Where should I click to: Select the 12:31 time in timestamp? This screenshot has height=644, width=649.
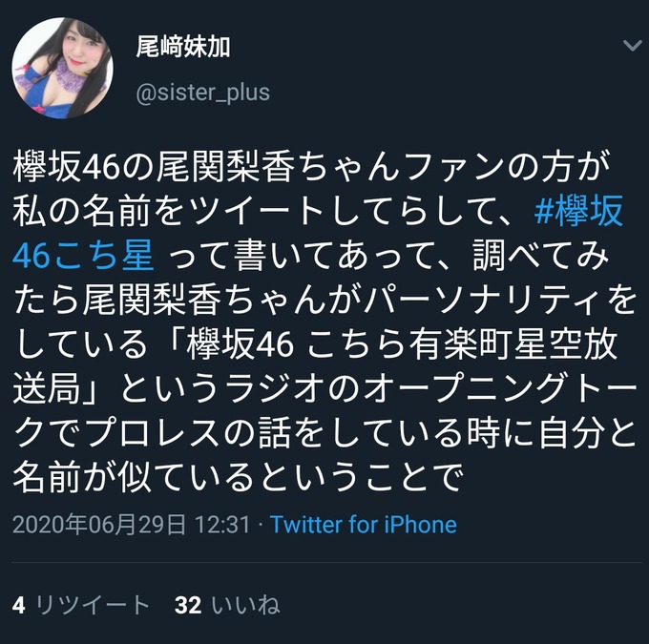tap(222, 525)
